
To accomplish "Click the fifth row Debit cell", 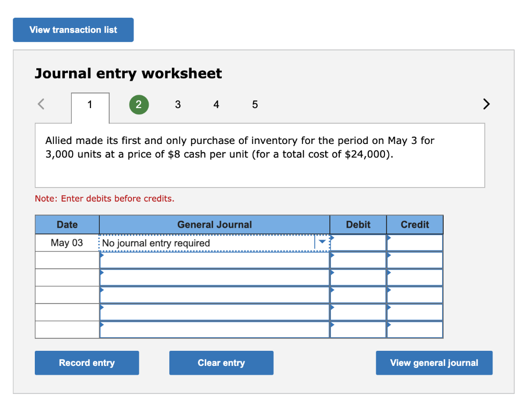I will coord(358,312).
